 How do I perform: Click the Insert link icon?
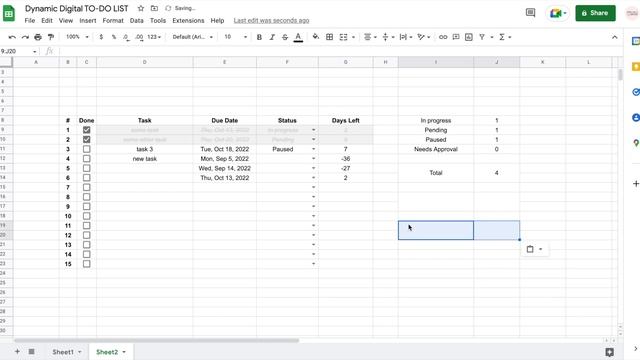pos(443,37)
